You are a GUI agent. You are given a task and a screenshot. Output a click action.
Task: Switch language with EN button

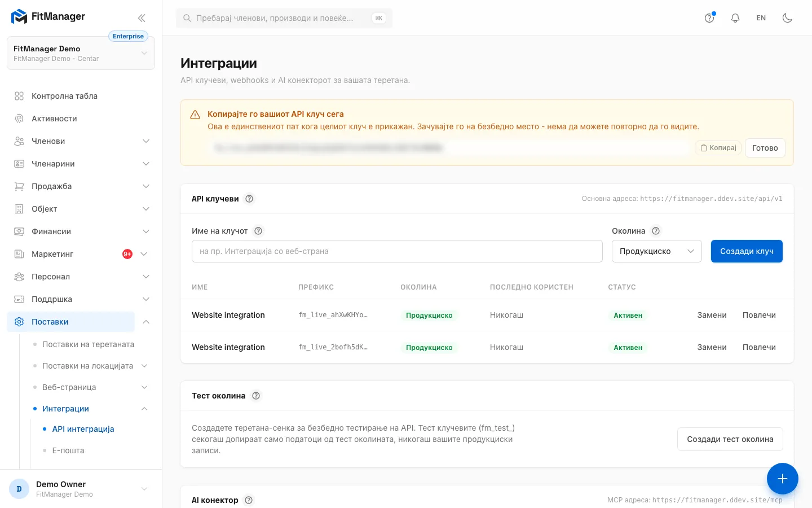(761, 18)
